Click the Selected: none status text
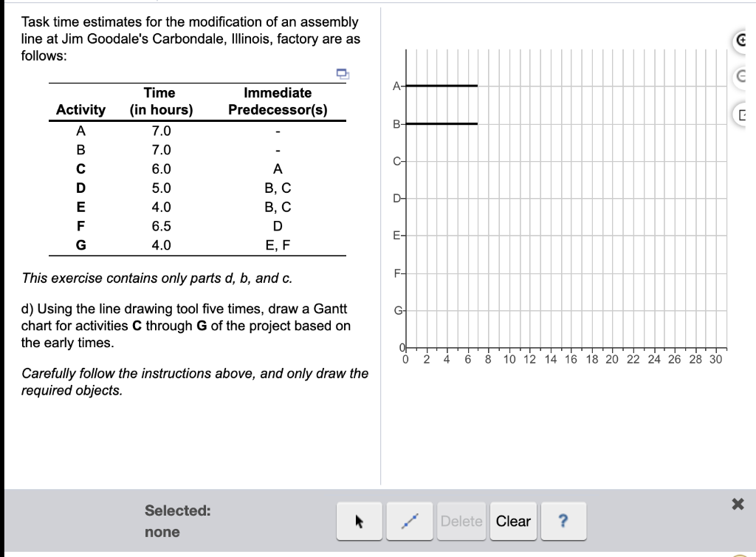This screenshot has width=756, height=557. click(177, 520)
